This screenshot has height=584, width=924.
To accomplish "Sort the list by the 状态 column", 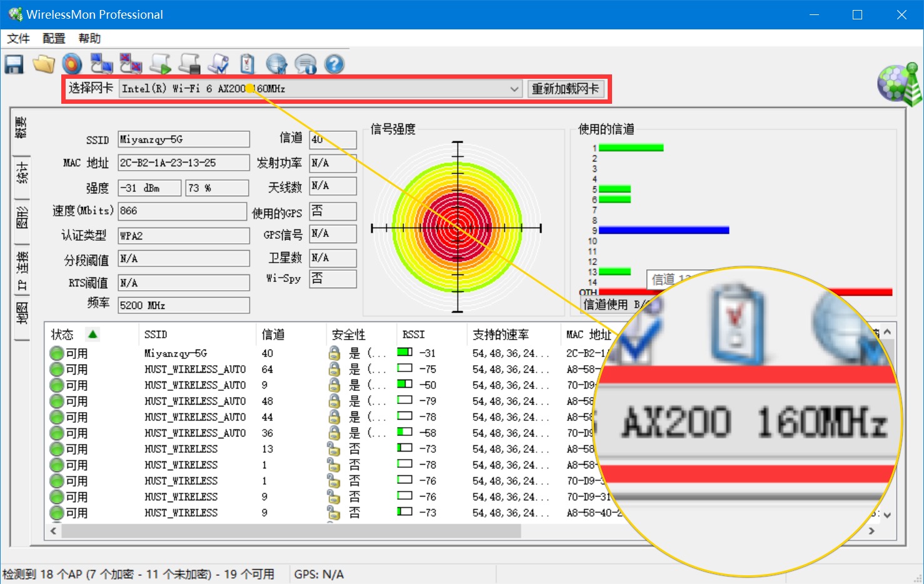I will point(63,335).
